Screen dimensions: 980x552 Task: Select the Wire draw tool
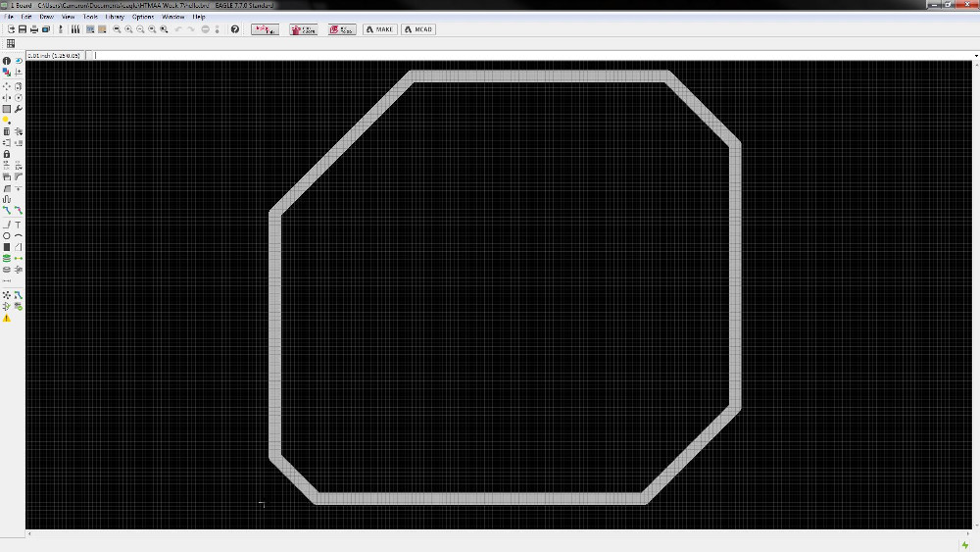tap(7, 226)
